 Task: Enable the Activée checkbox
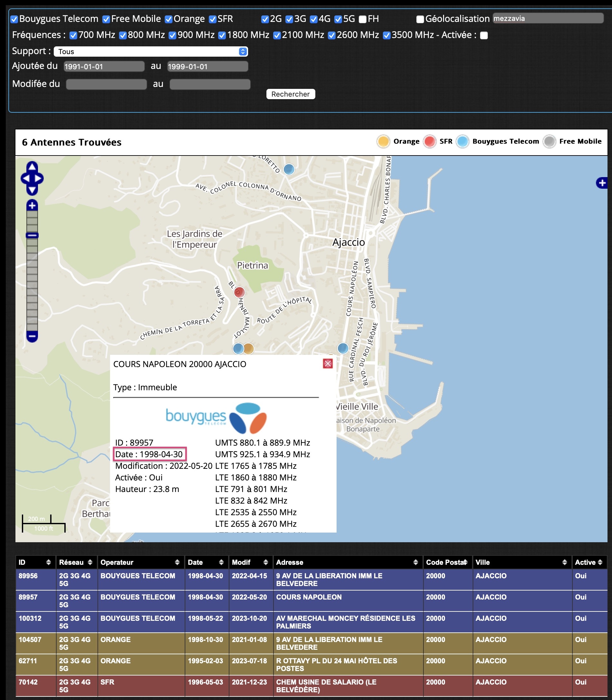tap(484, 35)
